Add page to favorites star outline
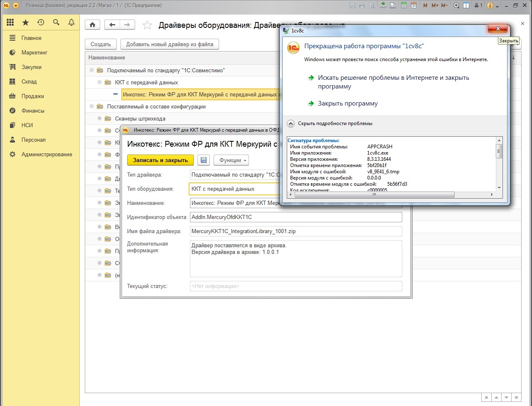The image size is (532, 406). [x=147, y=25]
